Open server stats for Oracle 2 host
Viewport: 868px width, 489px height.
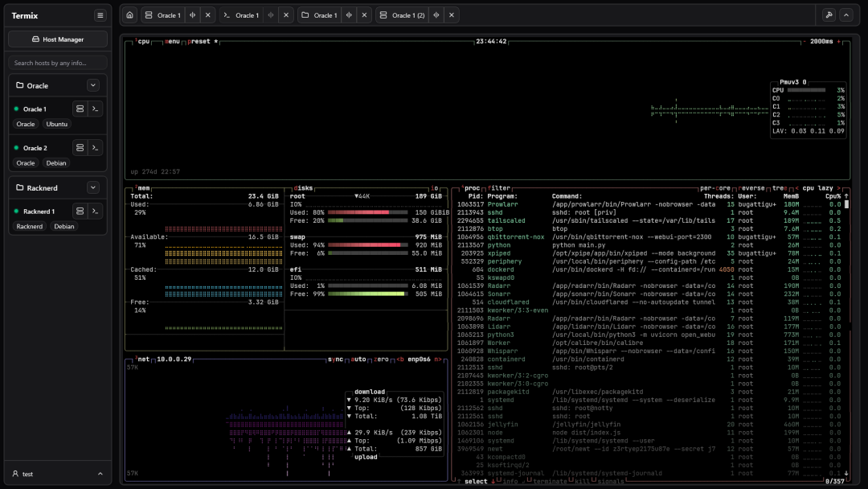click(x=79, y=148)
